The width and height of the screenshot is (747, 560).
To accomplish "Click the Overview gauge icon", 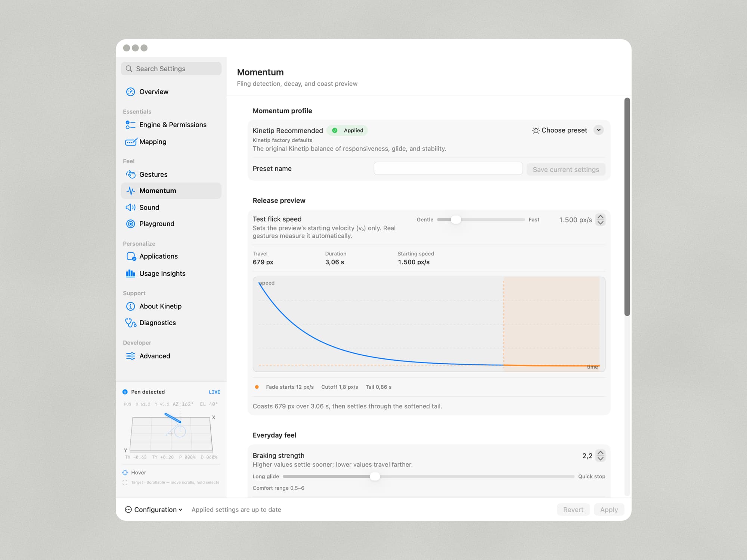I will 130,92.
